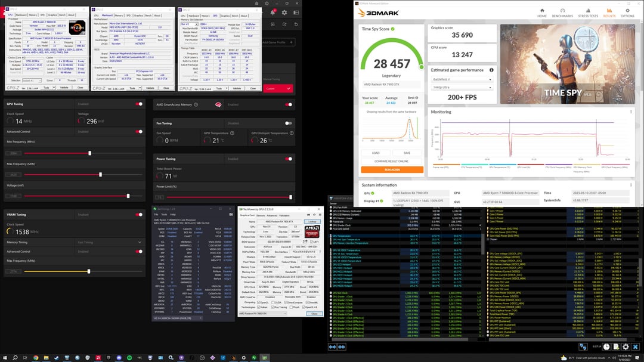Viewport: 644px width, 362px height.
Task: Click COMPARE RESULT ONLINE button
Action: [392, 161]
